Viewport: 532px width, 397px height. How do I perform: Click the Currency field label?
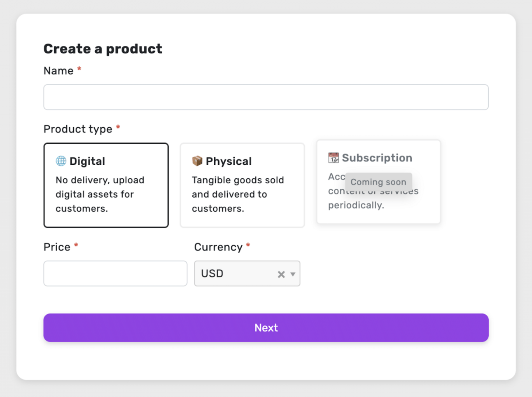tap(218, 247)
